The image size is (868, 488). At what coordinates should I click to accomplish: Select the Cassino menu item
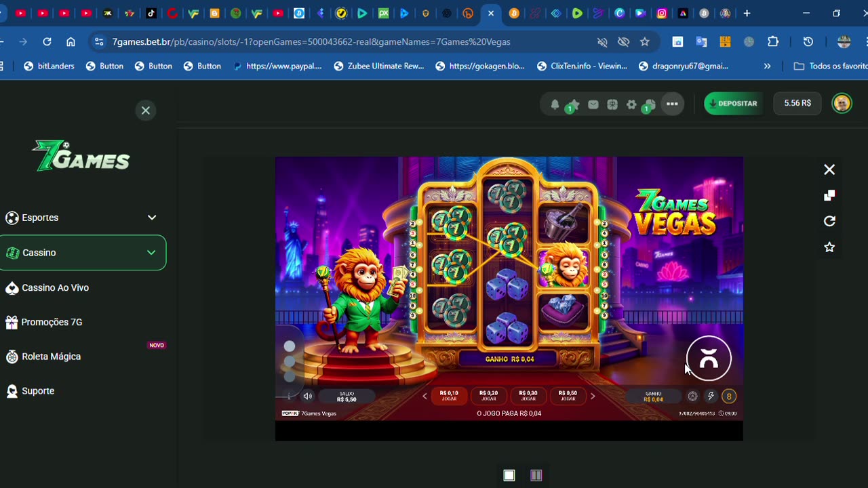[83, 253]
